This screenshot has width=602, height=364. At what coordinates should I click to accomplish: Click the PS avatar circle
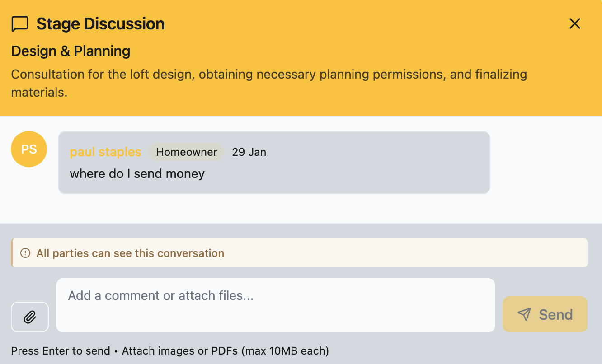pos(29,149)
